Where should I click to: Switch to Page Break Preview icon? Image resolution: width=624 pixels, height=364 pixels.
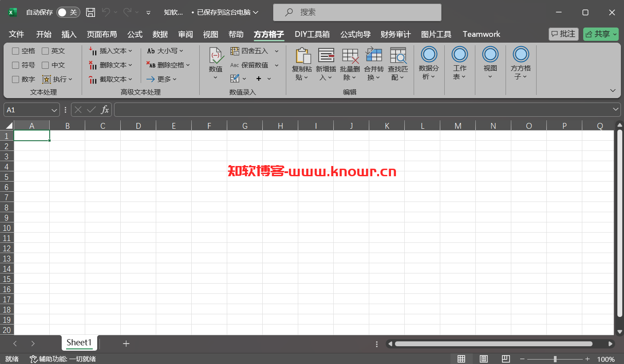click(x=506, y=359)
